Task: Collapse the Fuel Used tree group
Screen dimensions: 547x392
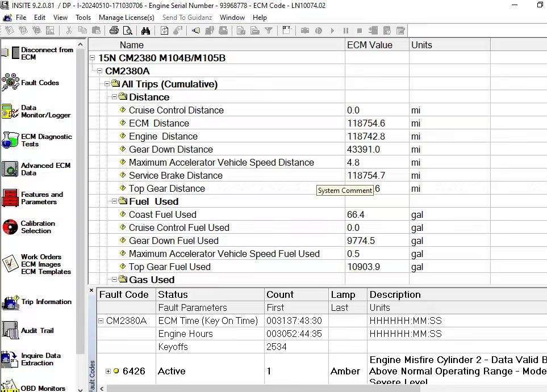Action: pyautogui.click(x=114, y=201)
